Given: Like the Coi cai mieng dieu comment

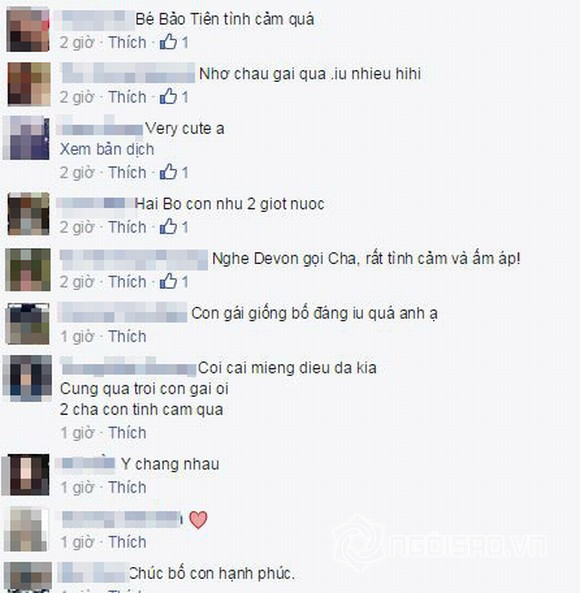Looking at the screenshot, I should click(127, 433).
